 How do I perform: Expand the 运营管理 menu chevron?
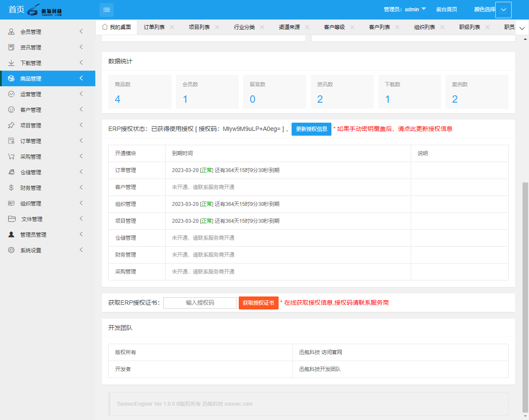[81, 94]
